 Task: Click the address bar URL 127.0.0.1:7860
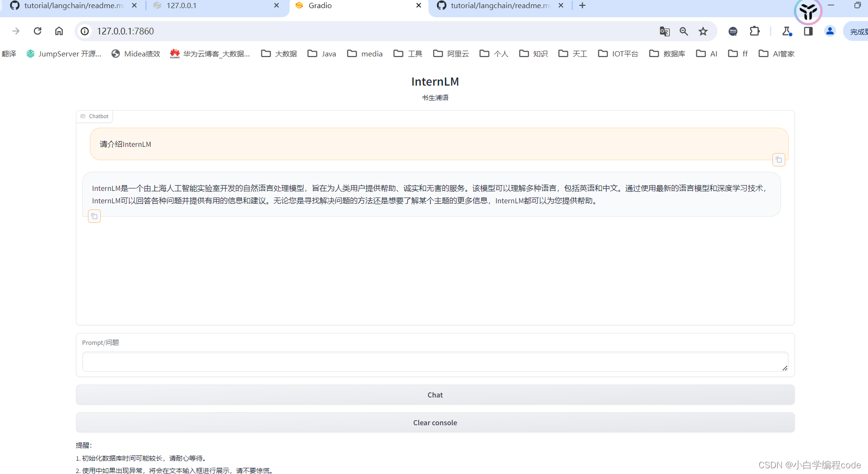tap(125, 31)
